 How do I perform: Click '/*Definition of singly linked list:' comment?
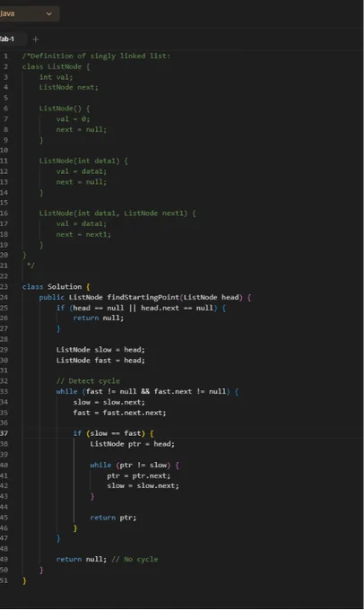[96, 56]
